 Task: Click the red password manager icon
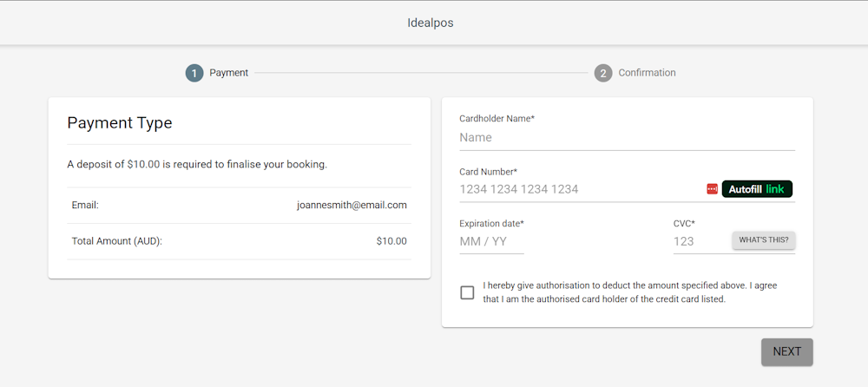(x=712, y=189)
